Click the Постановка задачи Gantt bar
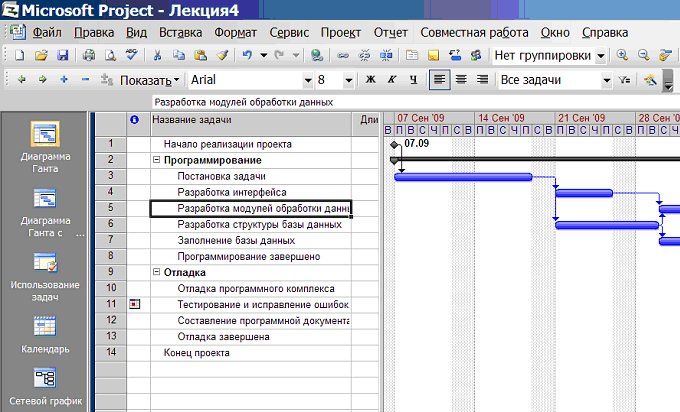Viewport: 680px width, 412px height. (463, 177)
